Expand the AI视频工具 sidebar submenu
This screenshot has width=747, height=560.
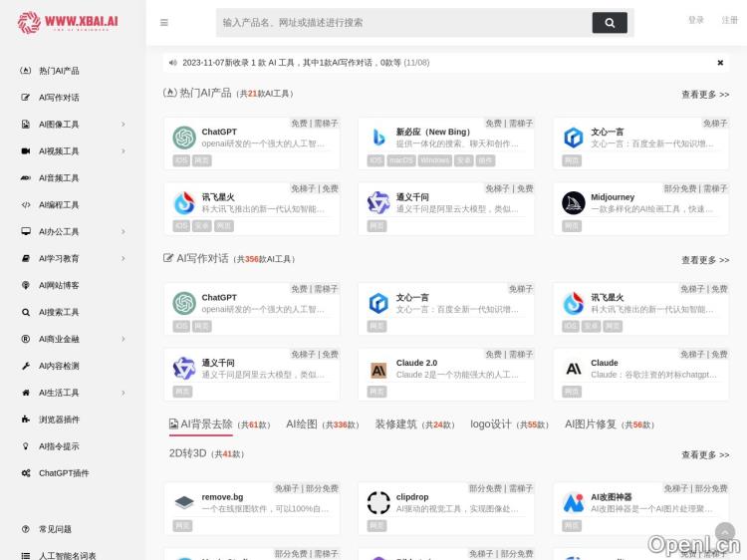tap(124, 151)
